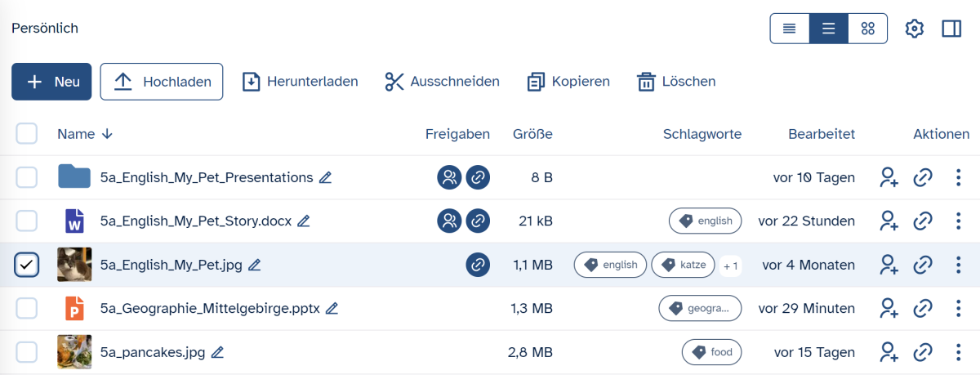Click the Hochladen upload button
The height and width of the screenshot is (375, 980).
tap(162, 82)
